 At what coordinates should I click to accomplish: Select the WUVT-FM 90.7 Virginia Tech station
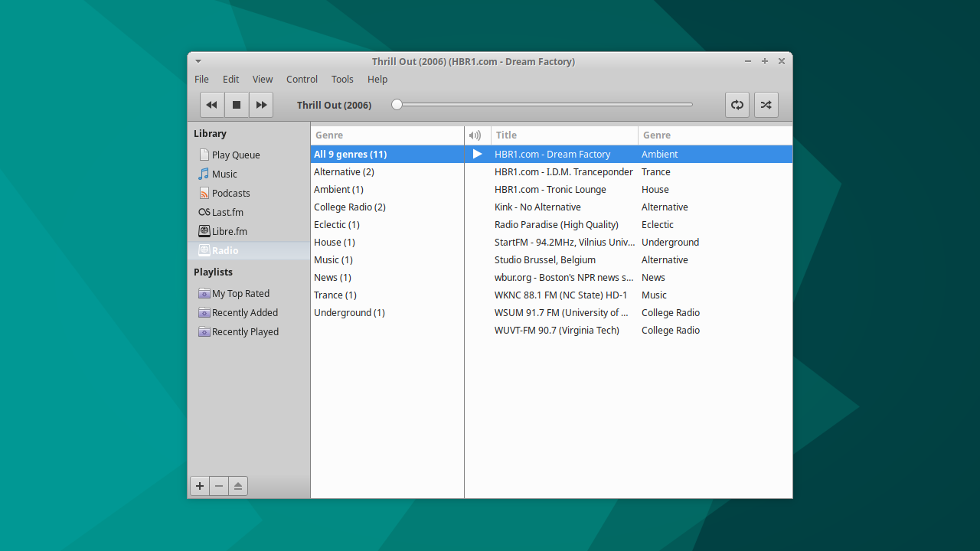557,330
